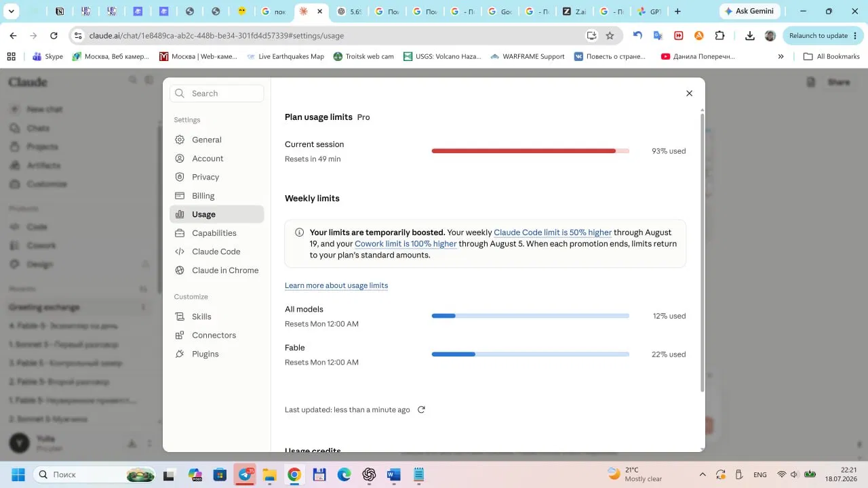Open Microsoft Word from the taskbar
Viewport: 868px width, 488px height.
[394, 474]
